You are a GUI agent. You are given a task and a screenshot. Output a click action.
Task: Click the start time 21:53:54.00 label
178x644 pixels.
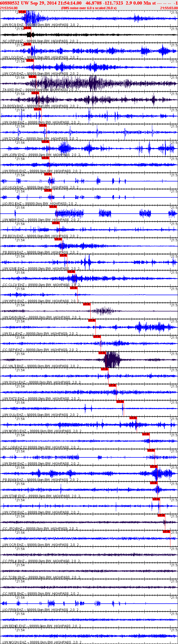pyautogui.click(x=9, y=8)
